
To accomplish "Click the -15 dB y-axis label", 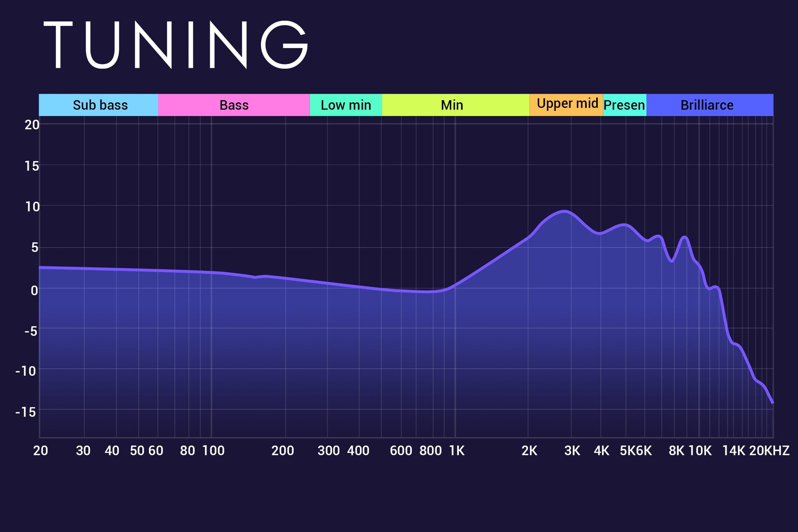I will 27,412.
